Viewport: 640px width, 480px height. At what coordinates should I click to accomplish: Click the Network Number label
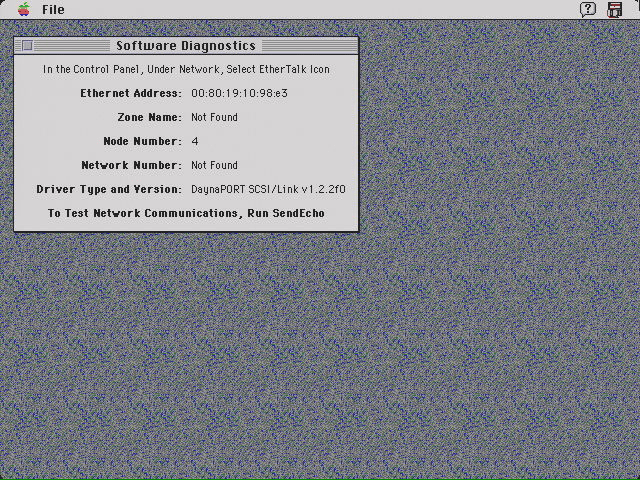pos(131,165)
